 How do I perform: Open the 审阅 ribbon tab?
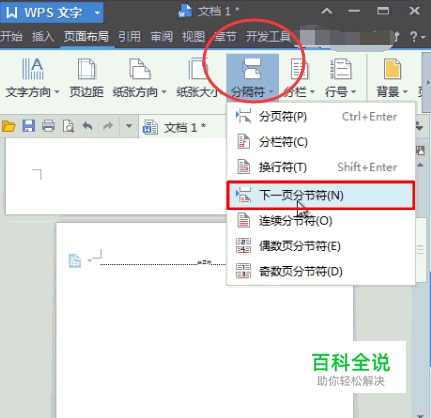tap(161, 36)
